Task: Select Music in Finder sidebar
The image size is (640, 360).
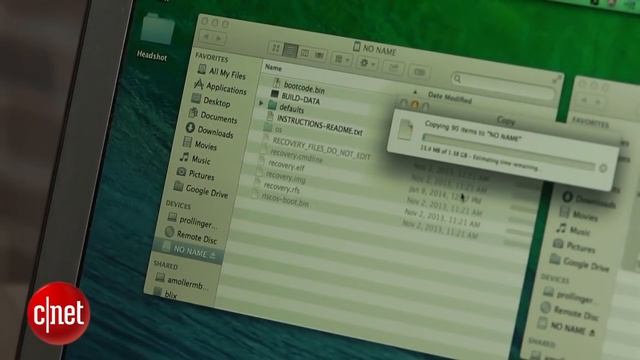Action: [196, 159]
